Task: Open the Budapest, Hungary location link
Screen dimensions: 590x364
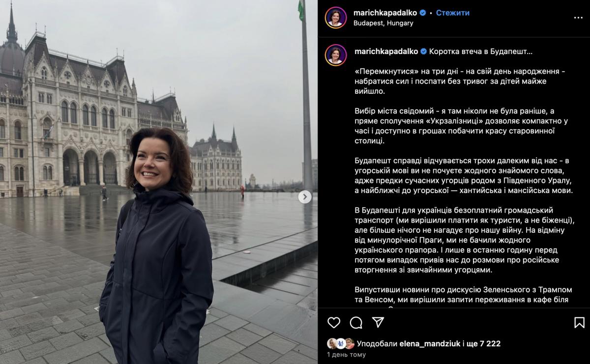Action: click(383, 23)
